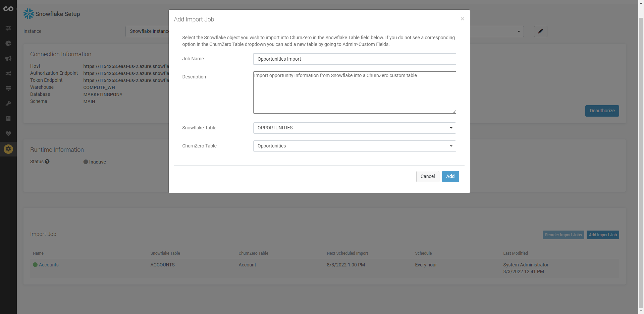
Task: Click the pencil edit instance button
Action: click(x=540, y=32)
